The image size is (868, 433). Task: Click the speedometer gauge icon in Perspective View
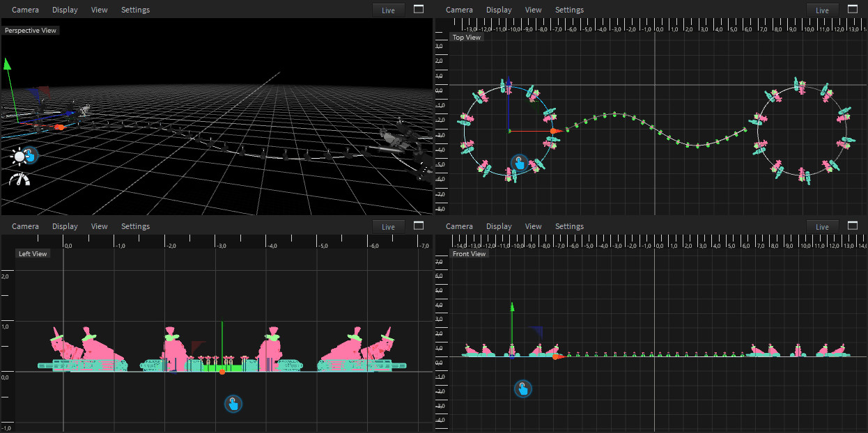[x=20, y=180]
